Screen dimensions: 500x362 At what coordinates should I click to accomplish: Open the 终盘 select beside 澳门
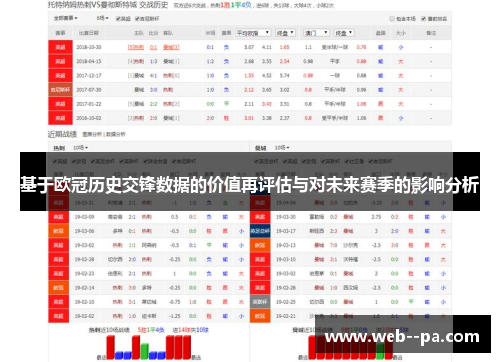[x=344, y=33]
